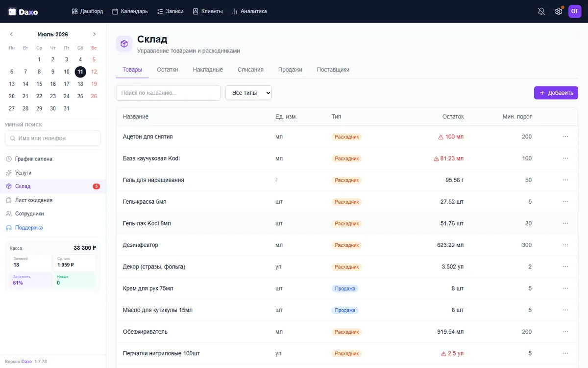
Task: Open notifications via the muted bell icon
Action: 541,11
